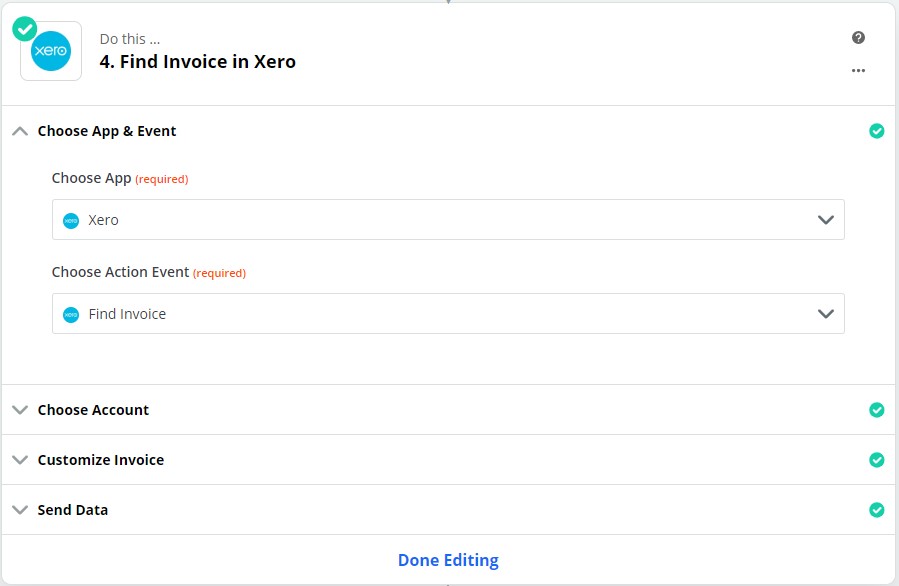Click the 'Send Data' heading text
The width and height of the screenshot is (899, 586).
73,510
